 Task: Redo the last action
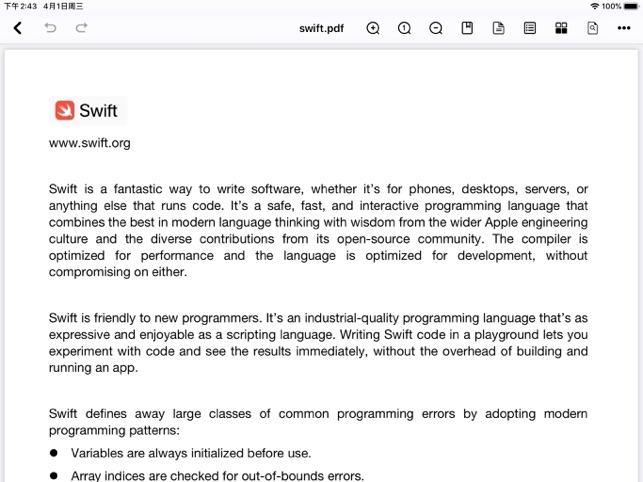pos(82,28)
